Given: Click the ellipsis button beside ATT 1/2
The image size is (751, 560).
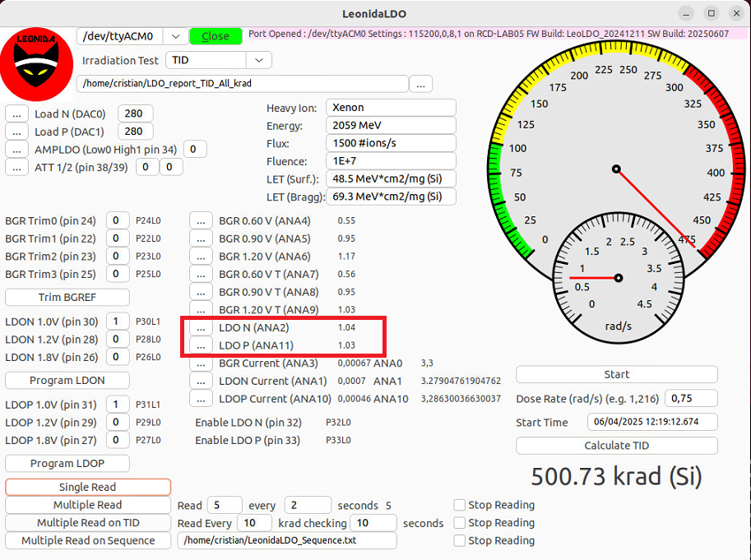Looking at the screenshot, I should tap(16, 167).
